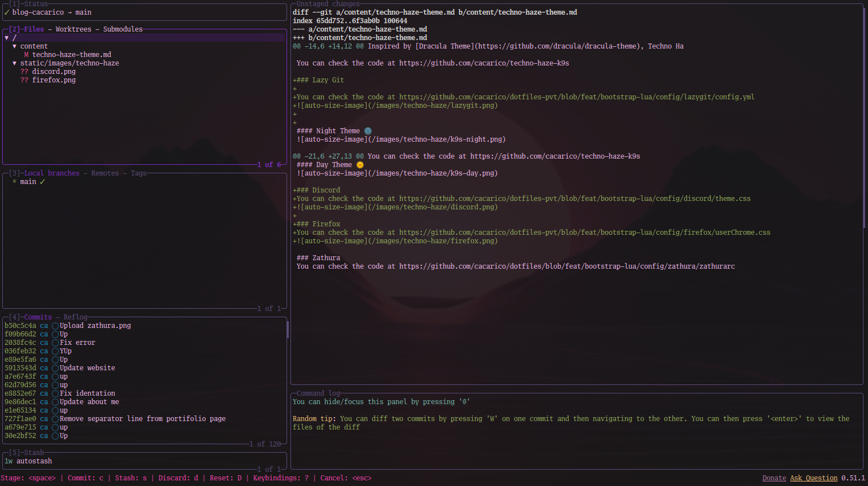Collapse the static/images/techno-haze folder arrow
Viewport: 868px width, 486px height.
(x=15, y=63)
